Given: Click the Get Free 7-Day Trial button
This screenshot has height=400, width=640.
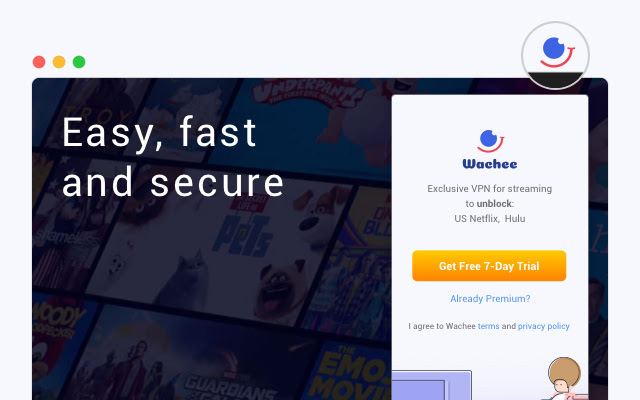Looking at the screenshot, I should click(489, 266).
